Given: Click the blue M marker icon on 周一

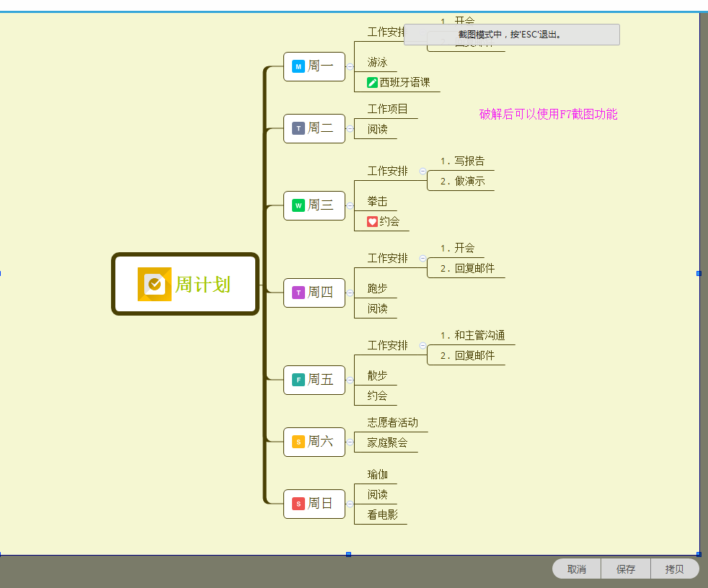Looking at the screenshot, I should click(298, 66).
